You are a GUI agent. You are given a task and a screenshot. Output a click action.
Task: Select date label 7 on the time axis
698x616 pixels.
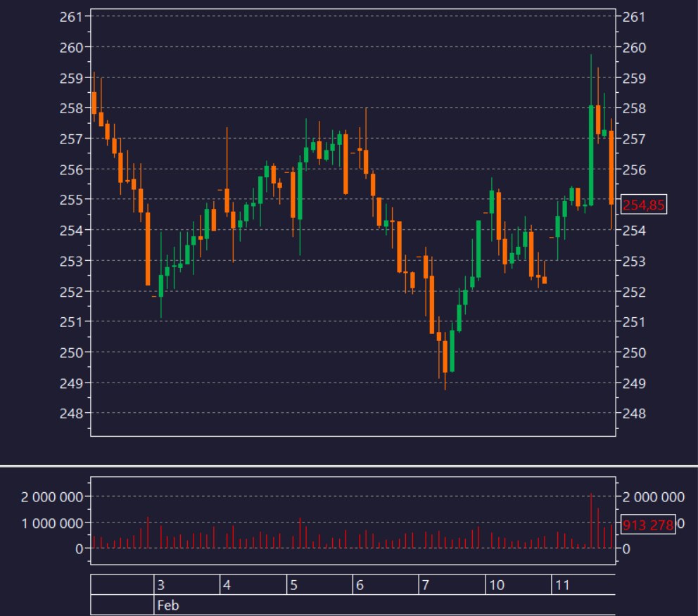coord(426,585)
